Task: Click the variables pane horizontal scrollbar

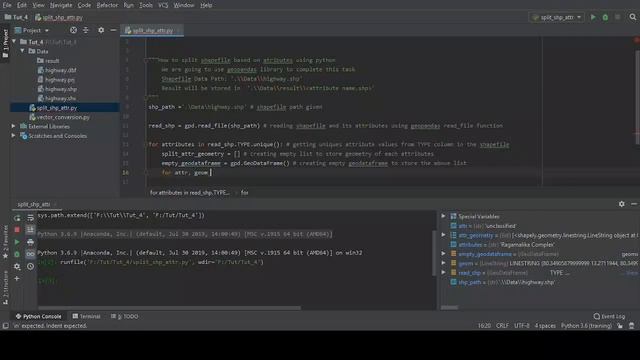Action: [449, 307]
